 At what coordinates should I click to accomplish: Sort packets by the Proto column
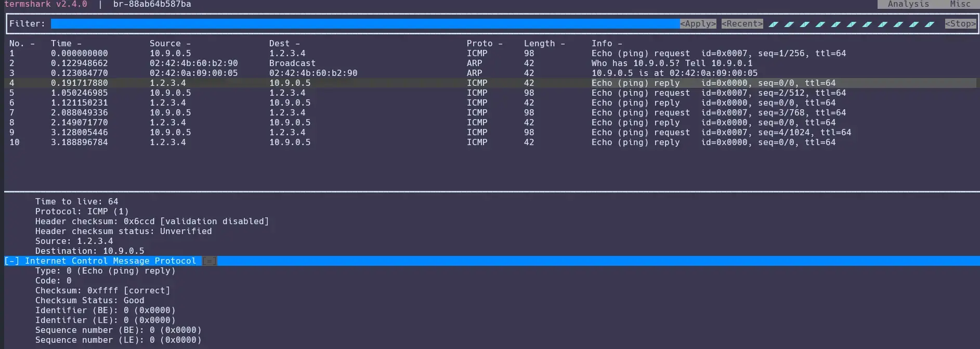[485, 44]
